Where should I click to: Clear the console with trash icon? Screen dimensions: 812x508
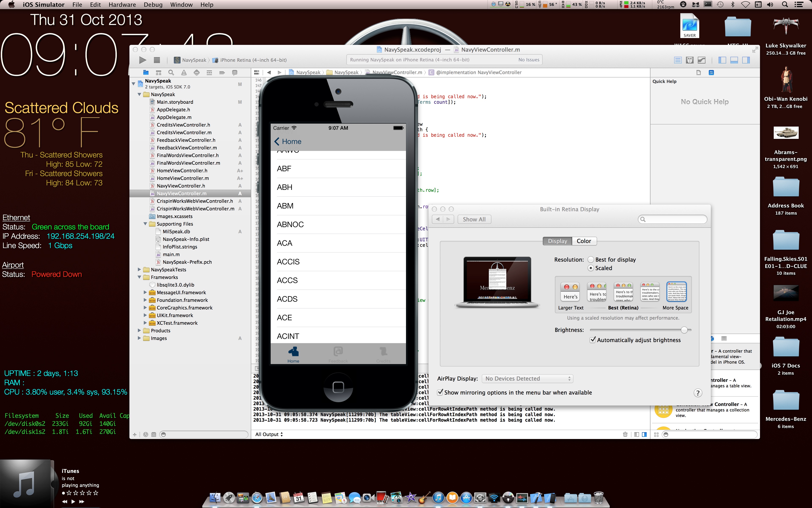point(625,434)
